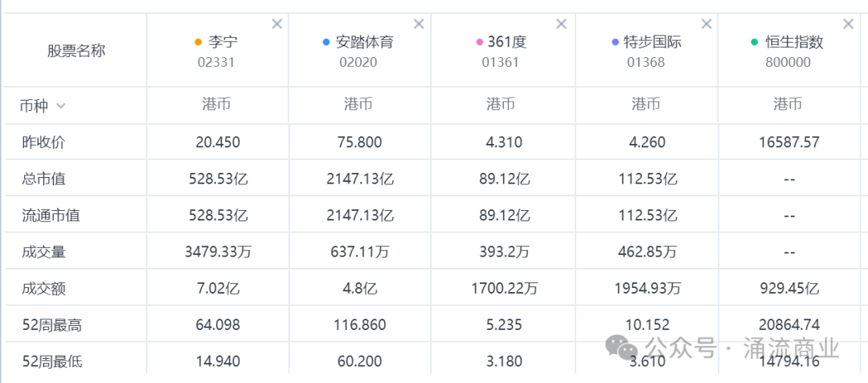The width and height of the screenshot is (868, 383).
Task: Click the orange dot beside 李宁
Action: pos(199,42)
